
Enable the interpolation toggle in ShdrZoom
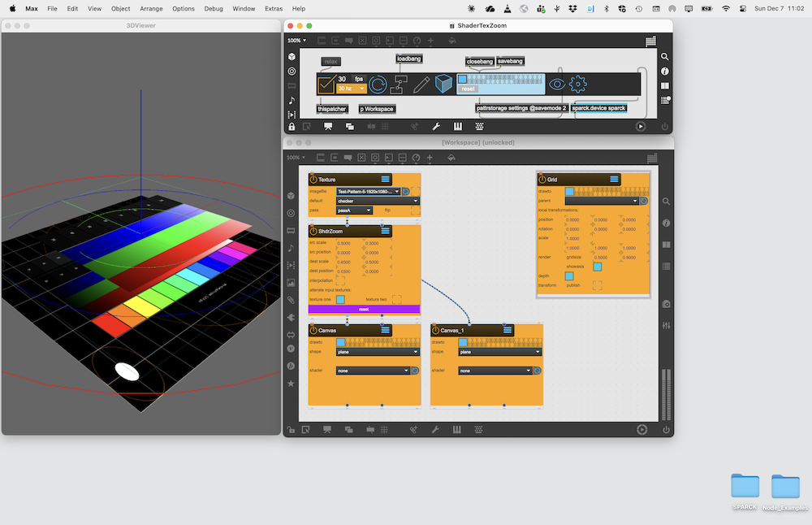(341, 280)
